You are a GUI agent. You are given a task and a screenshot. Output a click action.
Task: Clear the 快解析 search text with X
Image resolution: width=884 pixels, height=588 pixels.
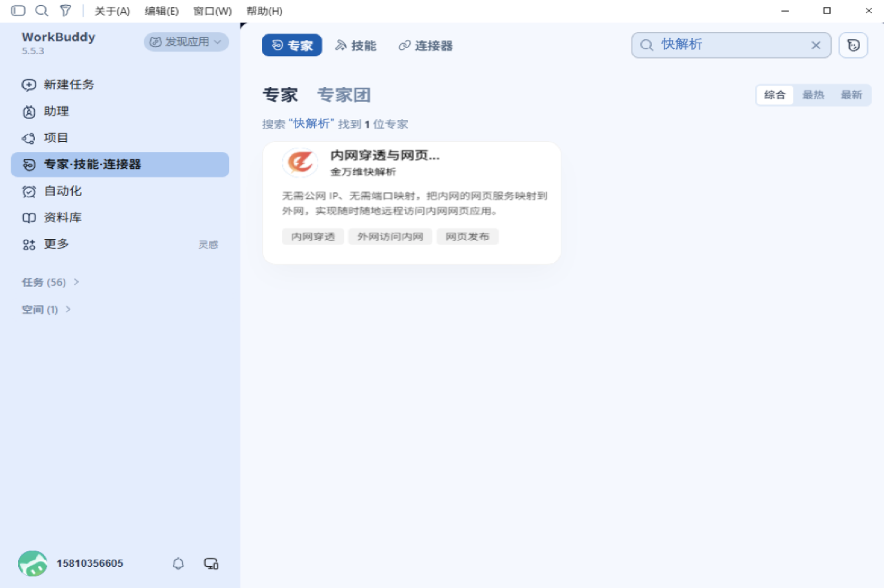tap(816, 45)
